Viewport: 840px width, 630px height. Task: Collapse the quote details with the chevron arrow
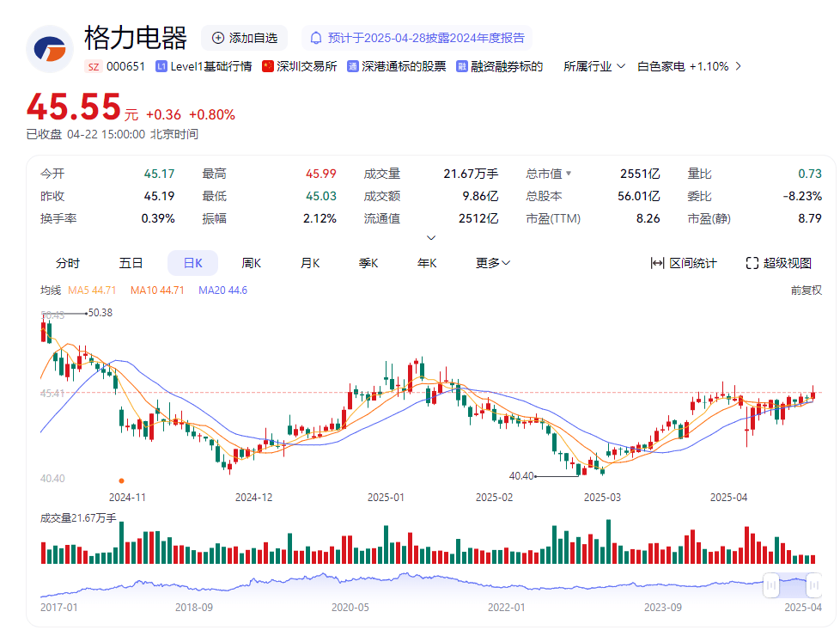point(430,237)
